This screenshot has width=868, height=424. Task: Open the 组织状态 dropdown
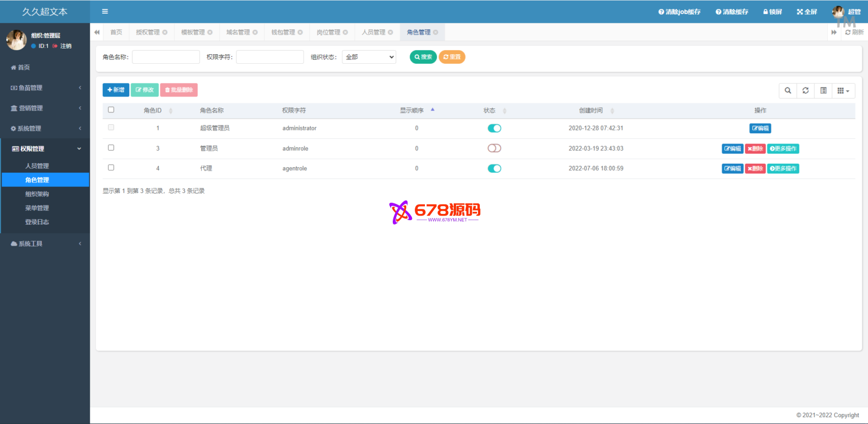(x=368, y=57)
